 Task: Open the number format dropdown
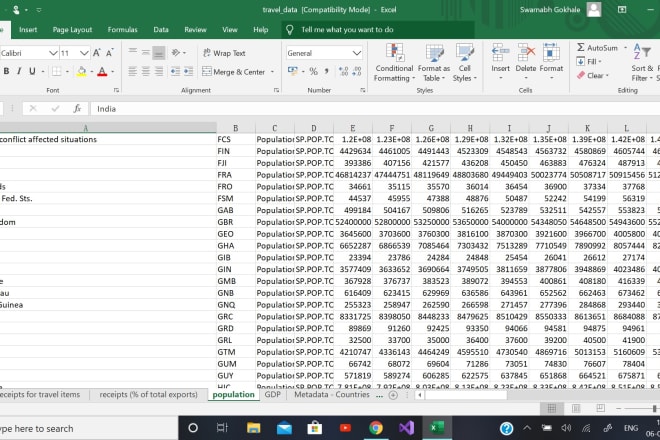pyautogui.click(x=357, y=53)
